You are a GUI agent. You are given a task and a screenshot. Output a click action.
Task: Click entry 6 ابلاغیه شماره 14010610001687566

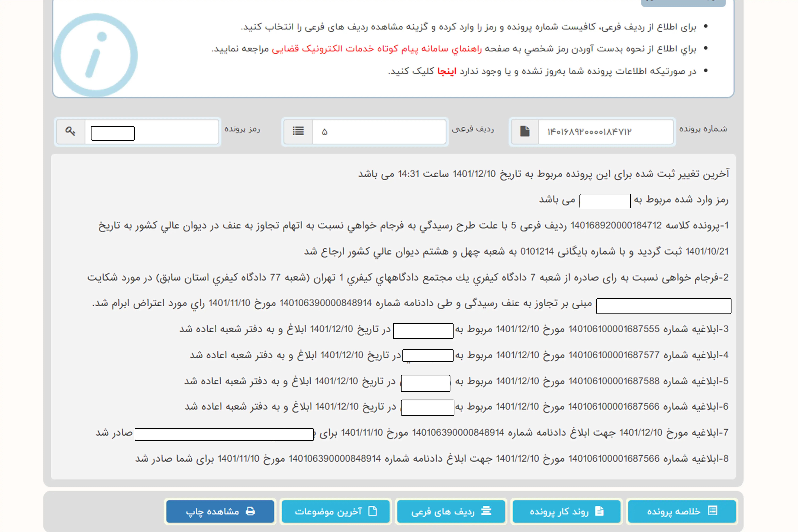pos(457,407)
